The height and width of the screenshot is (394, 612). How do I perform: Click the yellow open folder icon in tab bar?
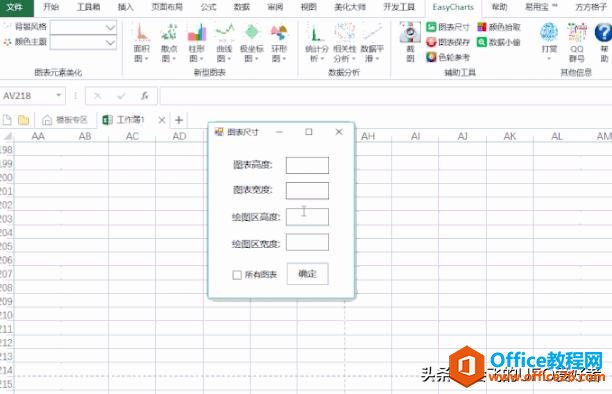tap(23, 120)
